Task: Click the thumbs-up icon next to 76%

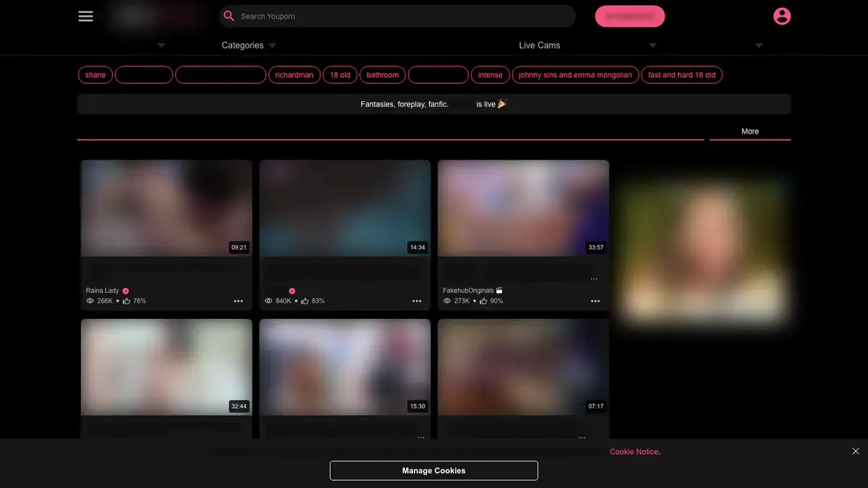Action: click(127, 301)
